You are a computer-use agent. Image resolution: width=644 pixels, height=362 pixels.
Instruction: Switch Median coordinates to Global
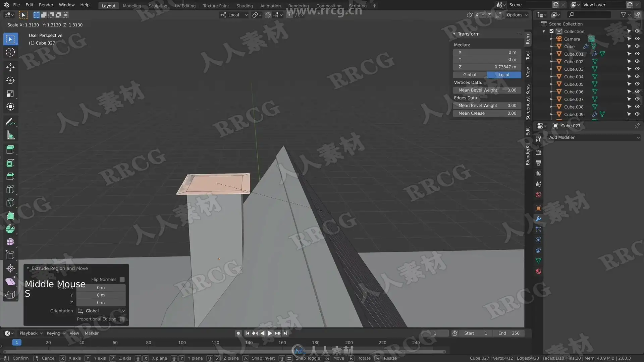470,75
